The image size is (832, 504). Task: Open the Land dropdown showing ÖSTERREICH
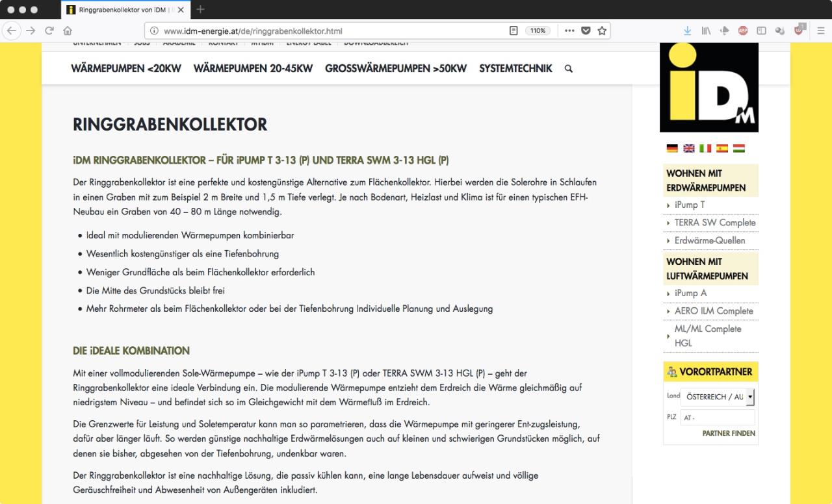[718, 396]
